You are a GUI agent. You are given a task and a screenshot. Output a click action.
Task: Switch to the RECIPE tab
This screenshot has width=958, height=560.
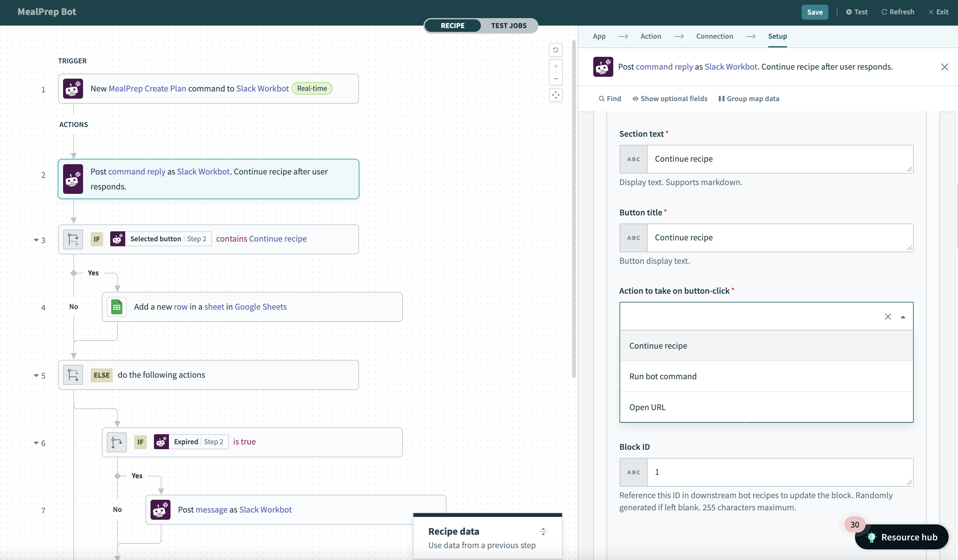click(x=452, y=25)
